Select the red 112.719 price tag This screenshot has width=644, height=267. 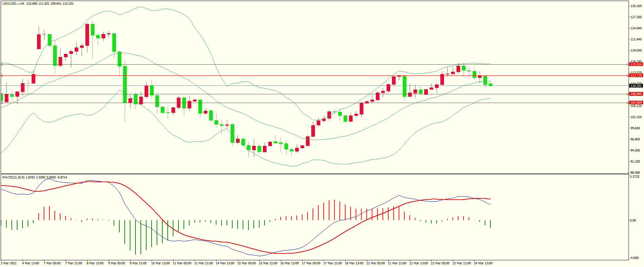636,75
